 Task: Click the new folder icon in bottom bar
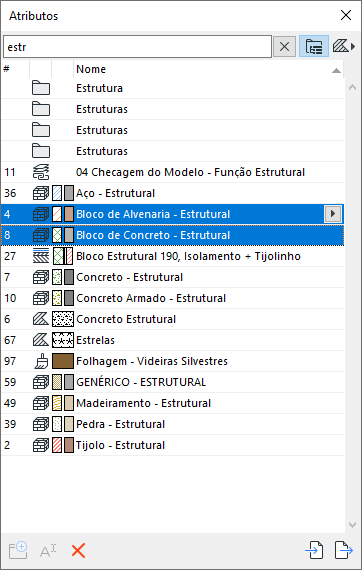(x=18, y=550)
